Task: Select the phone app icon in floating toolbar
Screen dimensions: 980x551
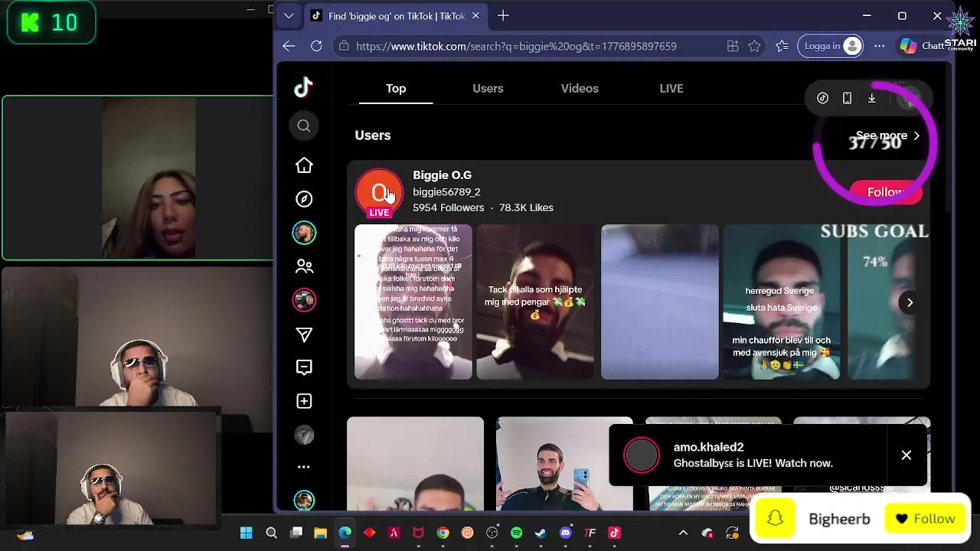Action: click(847, 98)
